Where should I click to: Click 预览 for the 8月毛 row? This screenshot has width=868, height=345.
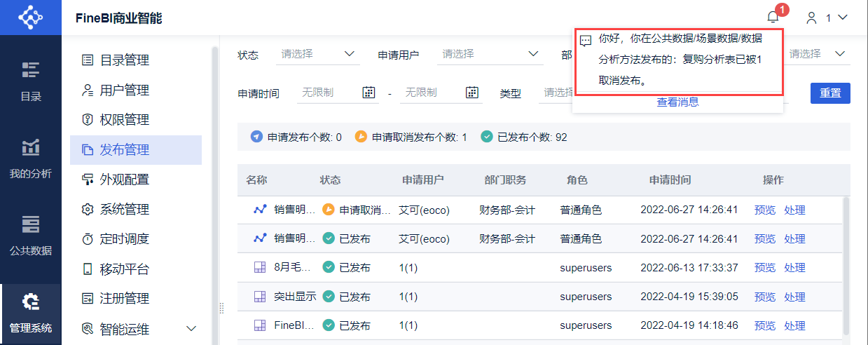tap(765, 268)
